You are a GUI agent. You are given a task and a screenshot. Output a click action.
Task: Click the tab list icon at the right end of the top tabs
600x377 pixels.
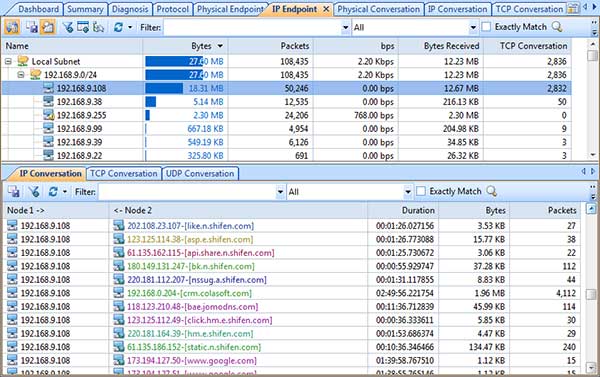click(x=573, y=8)
